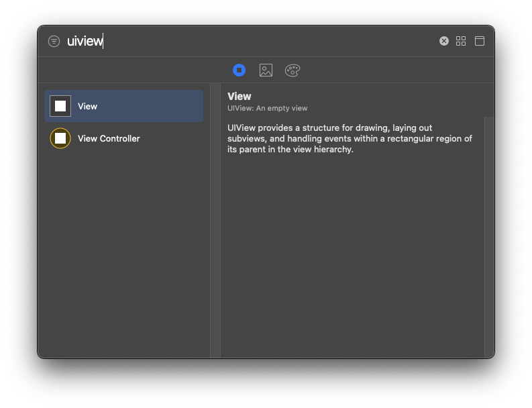The image size is (532, 408).
Task: Open the filter options icon beside search
Action: pyautogui.click(x=54, y=42)
